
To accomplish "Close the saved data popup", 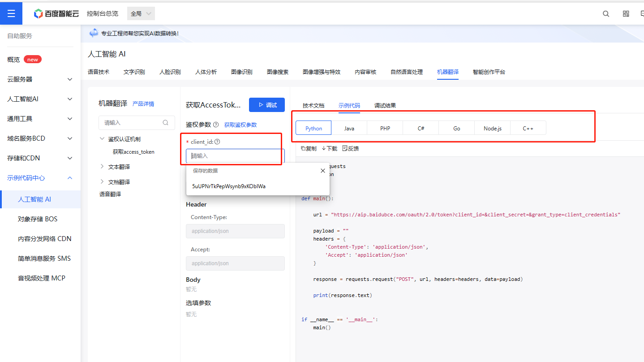I will (x=323, y=171).
